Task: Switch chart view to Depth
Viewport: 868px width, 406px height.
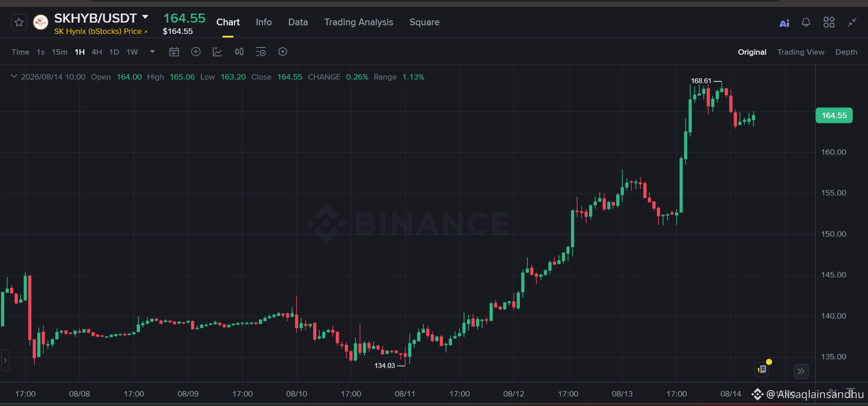Action: (x=846, y=52)
